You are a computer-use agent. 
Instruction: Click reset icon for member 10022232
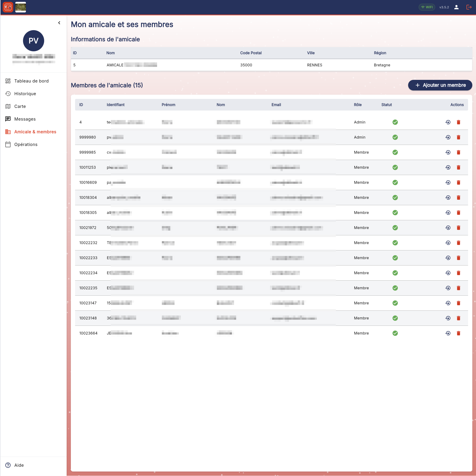448,243
